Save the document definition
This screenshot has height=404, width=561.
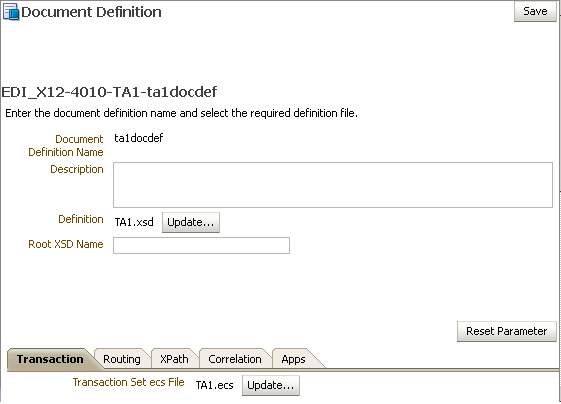(x=535, y=11)
